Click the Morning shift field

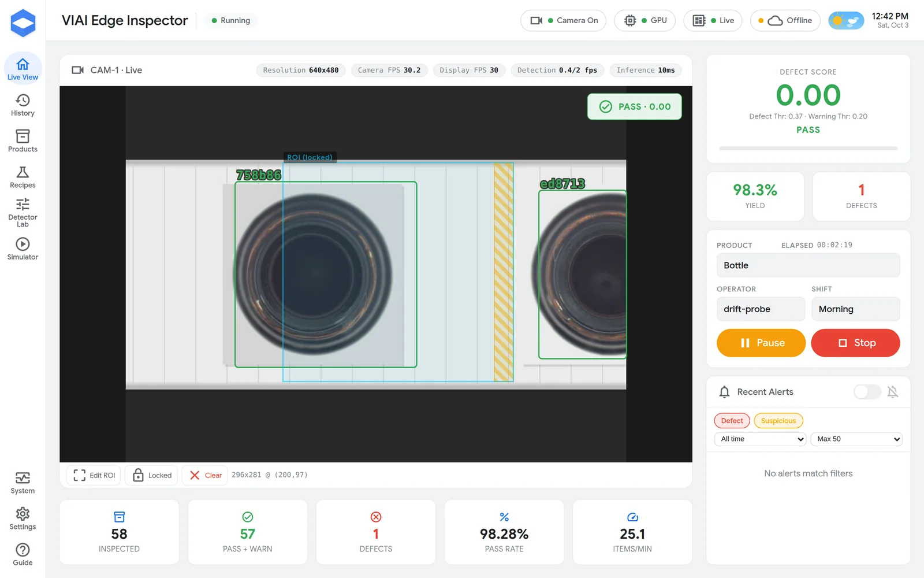tap(856, 309)
